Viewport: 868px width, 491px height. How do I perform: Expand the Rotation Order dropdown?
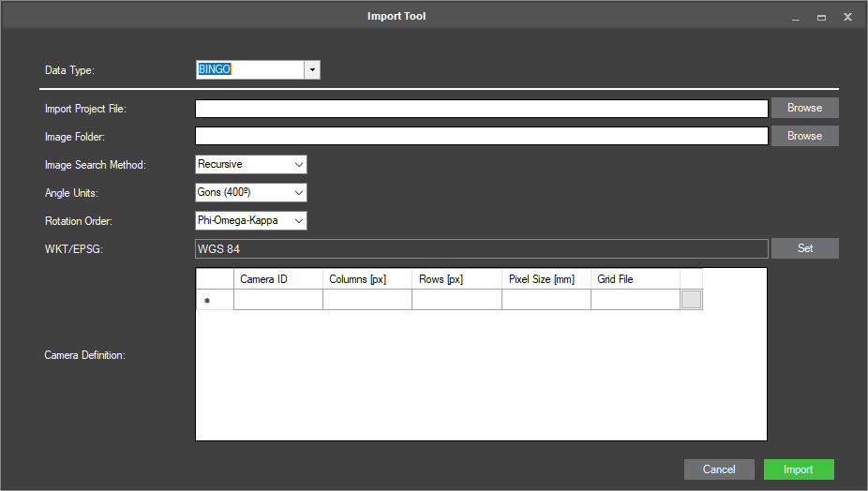[x=299, y=221]
